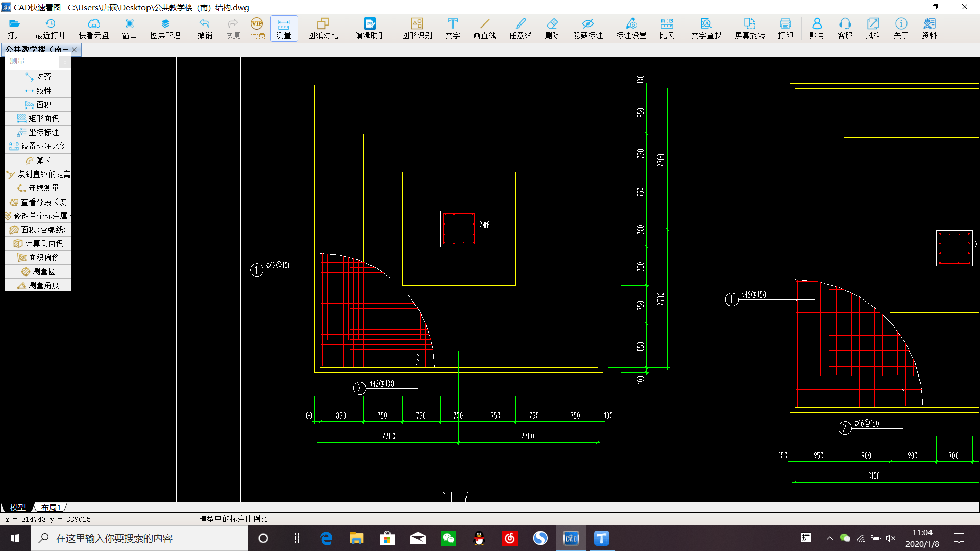Viewport: 980px width, 551px height.
Task: Open 图层管理 layer manager
Action: coord(165,29)
